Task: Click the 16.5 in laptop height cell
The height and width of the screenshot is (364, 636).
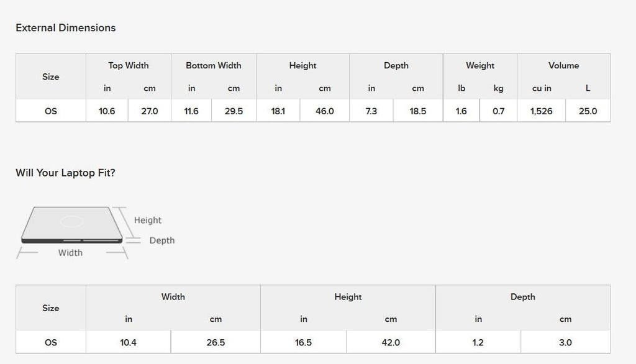Action: point(303,342)
